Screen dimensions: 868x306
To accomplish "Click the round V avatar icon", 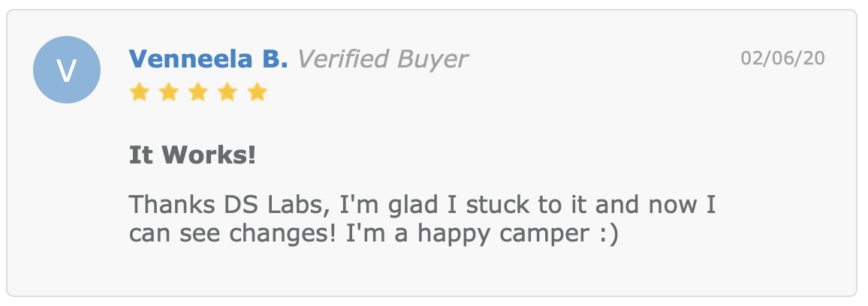I will 67,70.
